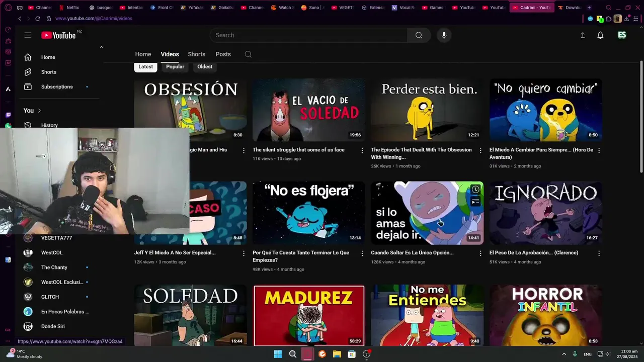Collapse sidebar scroll-up arrow

[101, 47]
